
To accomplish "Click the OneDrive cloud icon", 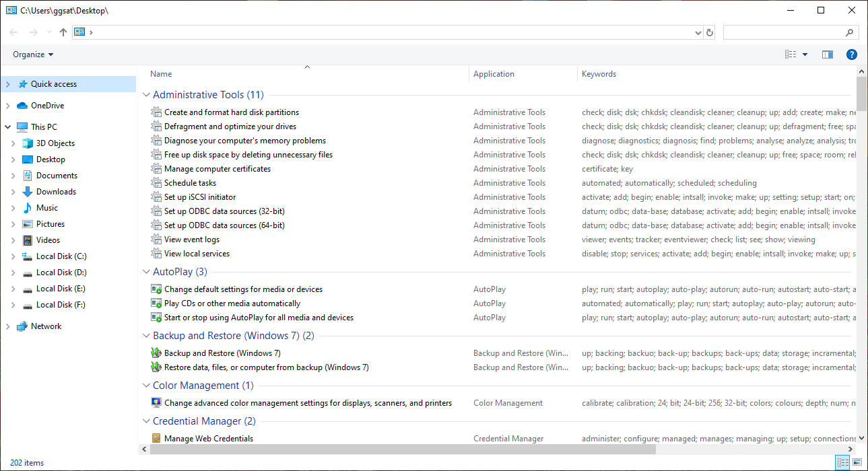I will click(x=22, y=106).
